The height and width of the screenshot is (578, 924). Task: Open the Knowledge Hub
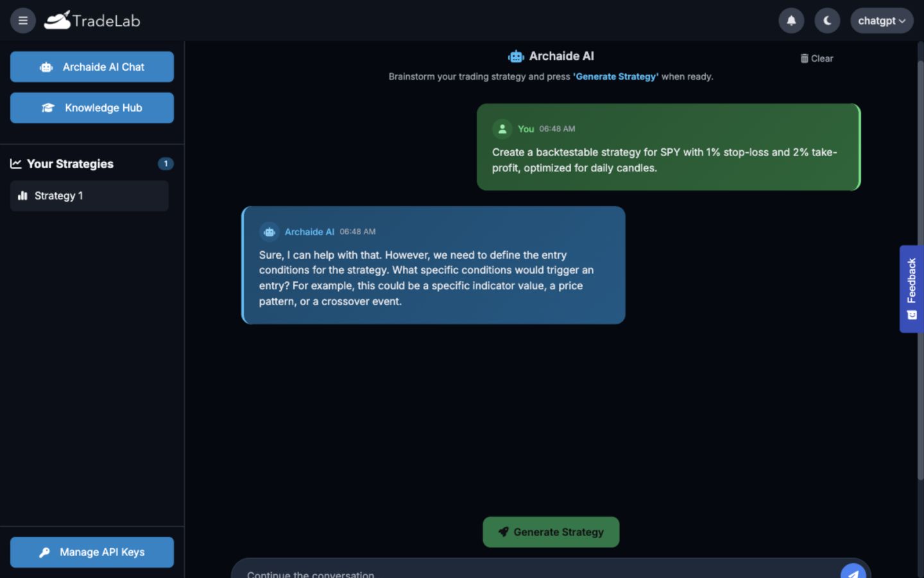pyautogui.click(x=92, y=108)
